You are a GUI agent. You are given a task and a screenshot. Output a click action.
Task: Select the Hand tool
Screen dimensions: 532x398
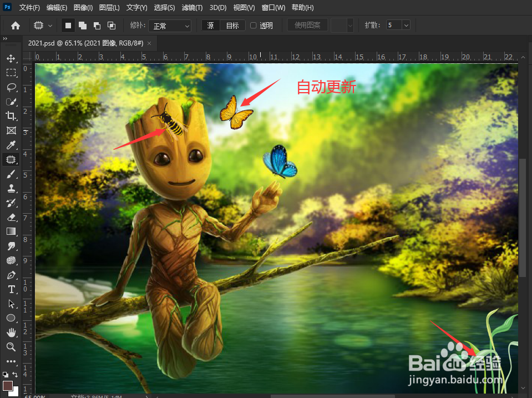coord(11,332)
